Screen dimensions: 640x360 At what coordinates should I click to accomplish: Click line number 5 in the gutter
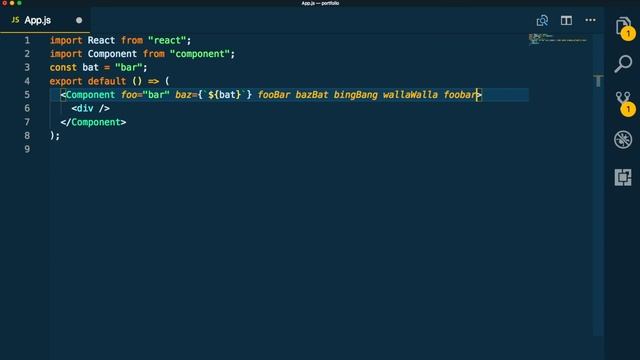click(27, 95)
